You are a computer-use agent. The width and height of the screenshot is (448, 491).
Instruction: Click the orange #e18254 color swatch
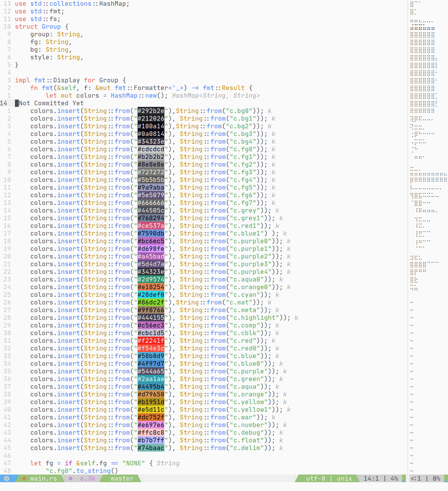tap(151, 287)
